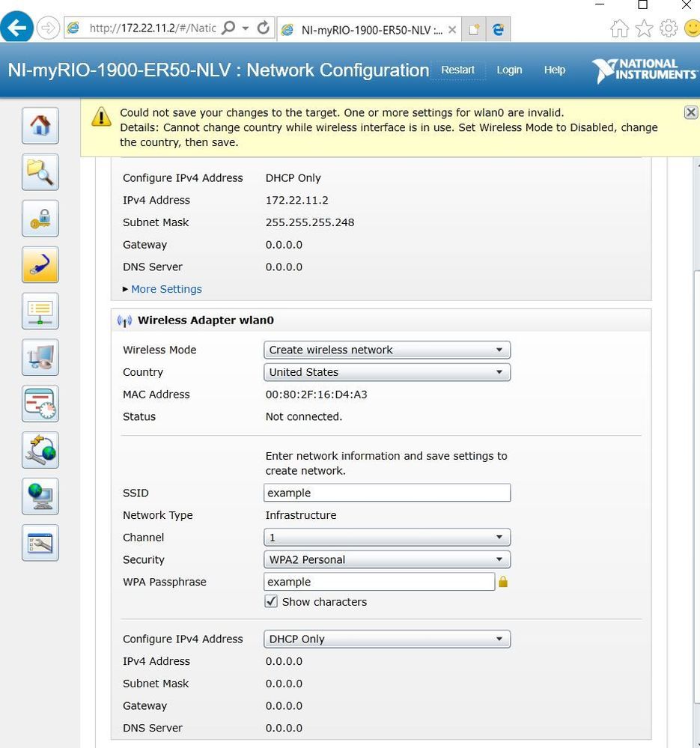The height and width of the screenshot is (748, 700).
Task: Open the Help link
Action: 555,70
